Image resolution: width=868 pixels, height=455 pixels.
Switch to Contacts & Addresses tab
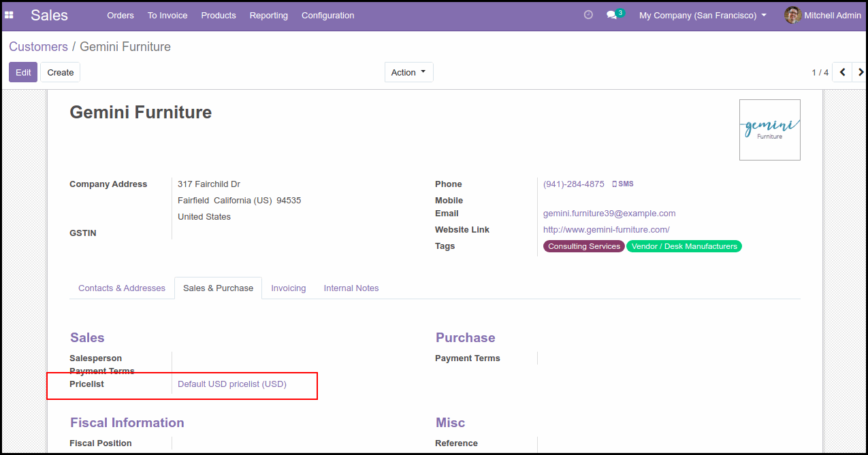tap(122, 288)
